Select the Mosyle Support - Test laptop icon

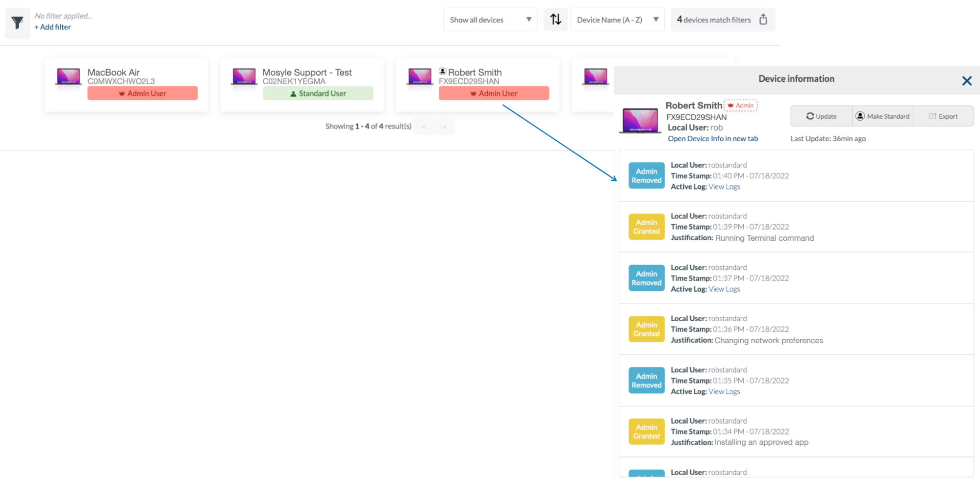[244, 77]
